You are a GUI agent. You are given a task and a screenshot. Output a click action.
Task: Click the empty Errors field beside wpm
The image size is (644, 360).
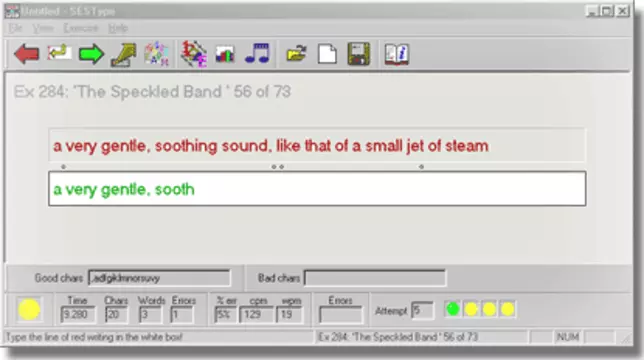pos(340,315)
